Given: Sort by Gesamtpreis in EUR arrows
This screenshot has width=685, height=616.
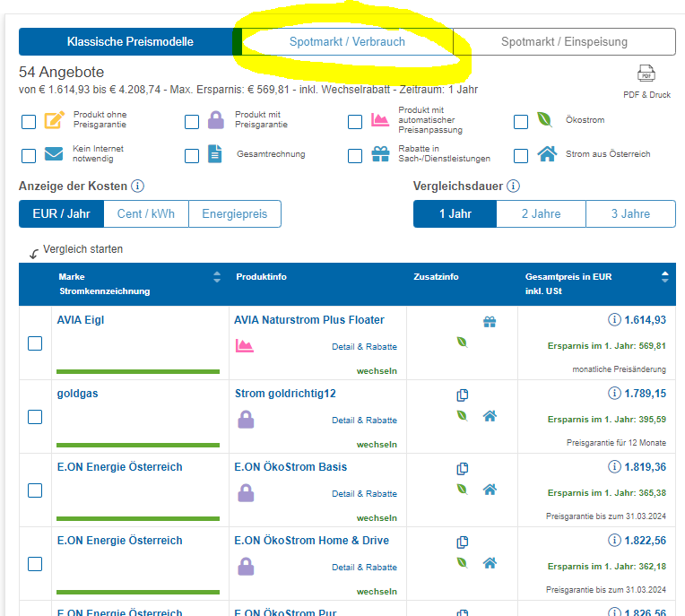Looking at the screenshot, I should 665,276.
